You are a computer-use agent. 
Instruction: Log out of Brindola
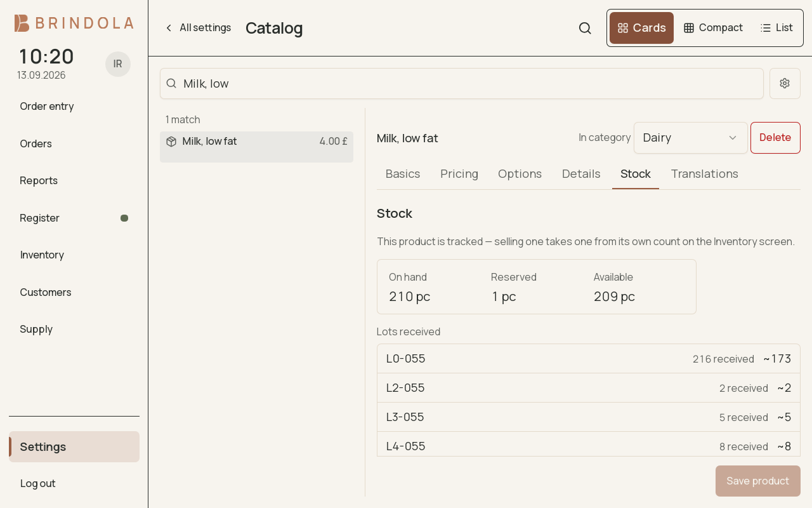click(x=74, y=483)
